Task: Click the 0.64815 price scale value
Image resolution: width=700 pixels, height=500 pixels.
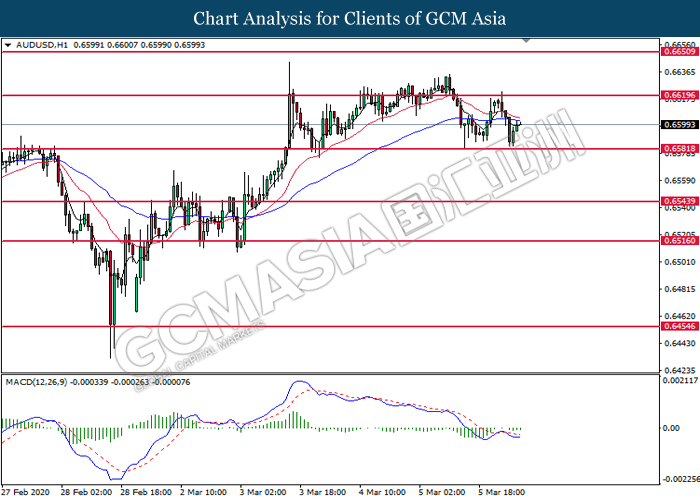Action: [679, 289]
